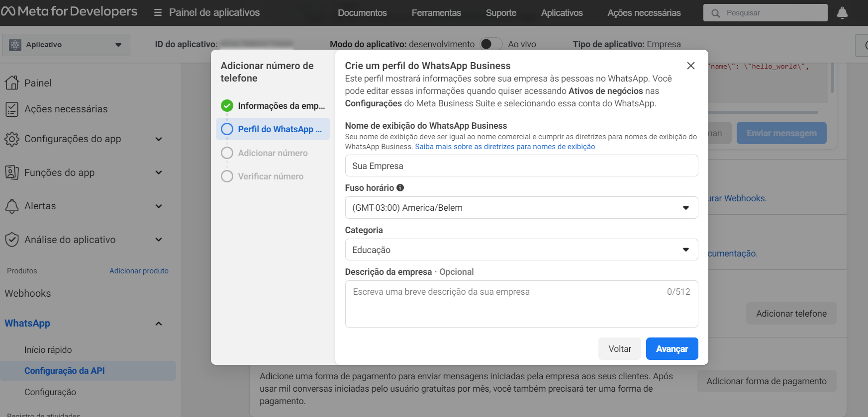Image resolution: width=868 pixels, height=417 pixels.
Task: Follow the display name guidelines link
Action: click(x=505, y=147)
